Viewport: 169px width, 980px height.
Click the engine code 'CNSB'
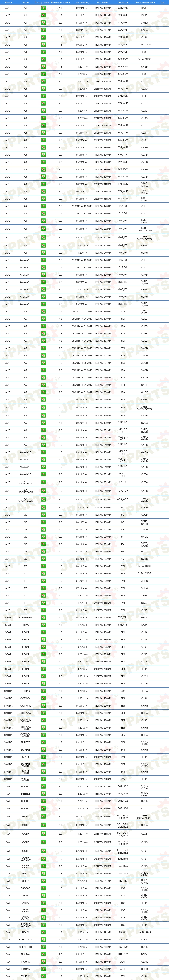pos(144,66)
